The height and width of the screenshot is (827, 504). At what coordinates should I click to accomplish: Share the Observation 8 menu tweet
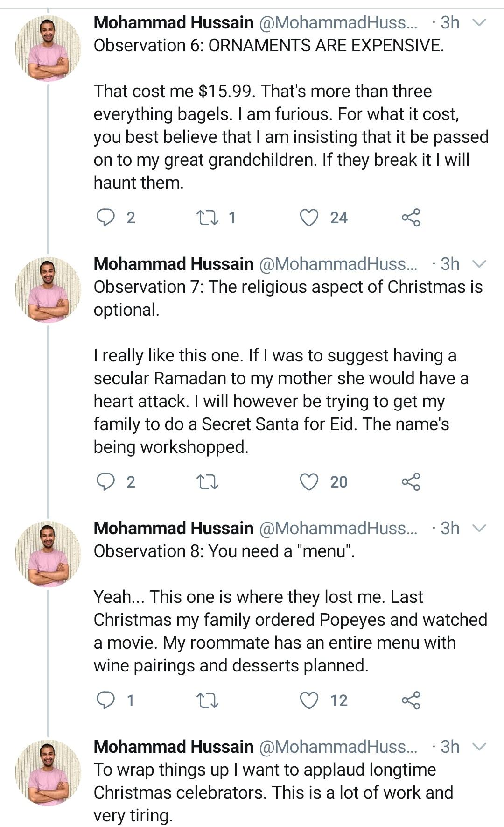411,700
